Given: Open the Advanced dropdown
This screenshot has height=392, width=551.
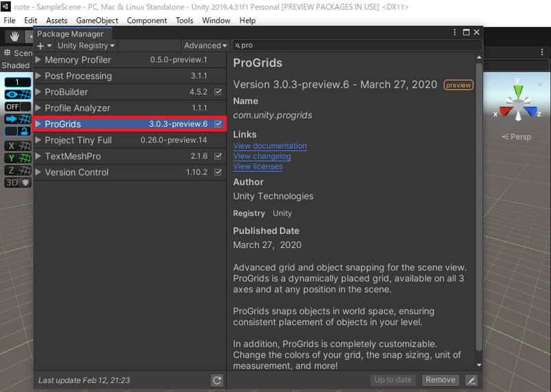Looking at the screenshot, I should [205, 45].
